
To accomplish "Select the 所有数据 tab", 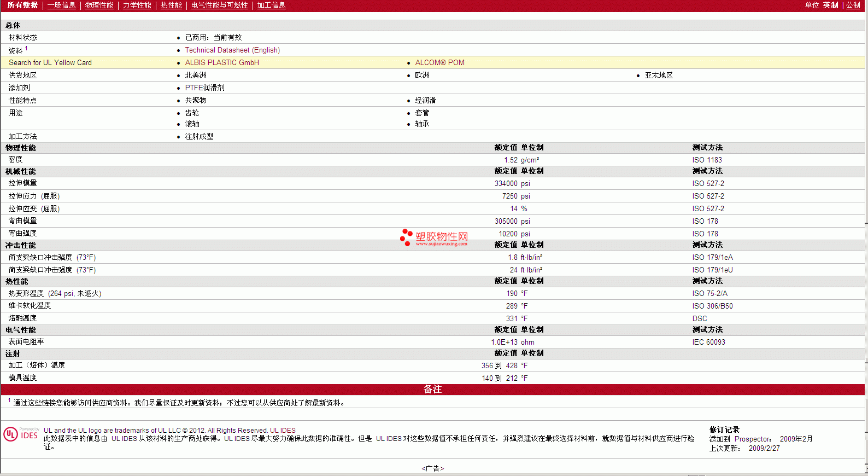I will coord(22,5).
